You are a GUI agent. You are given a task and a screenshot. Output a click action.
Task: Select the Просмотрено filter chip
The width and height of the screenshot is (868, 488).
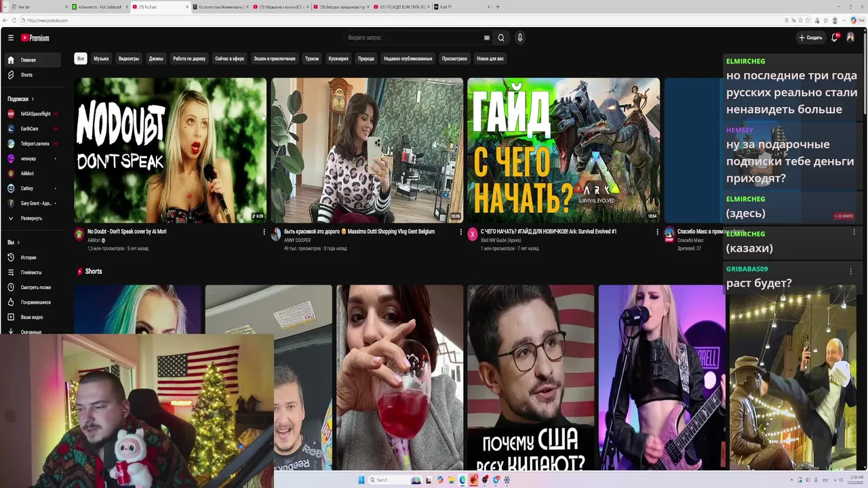coord(454,59)
